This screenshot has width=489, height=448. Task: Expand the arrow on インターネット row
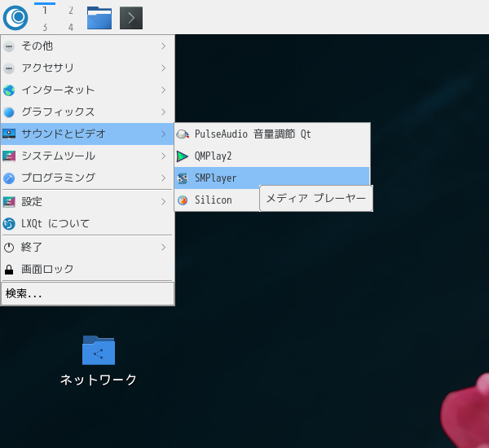pyautogui.click(x=164, y=90)
